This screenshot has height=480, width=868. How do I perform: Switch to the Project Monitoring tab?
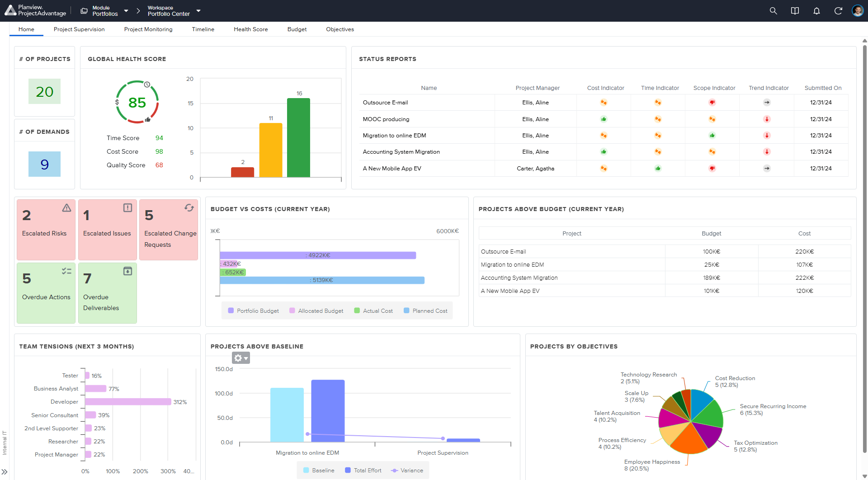coord(148,29)
